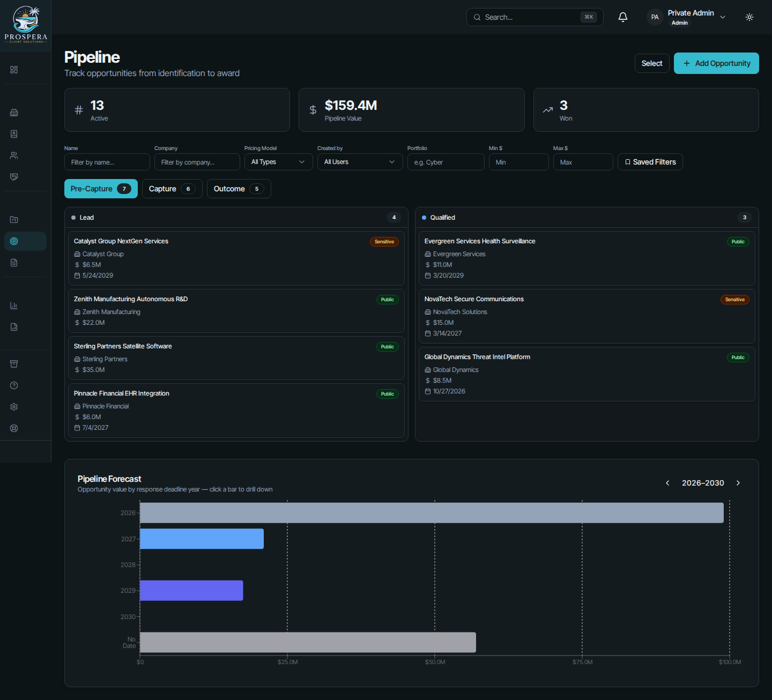Open the settings gear icon in sidebar
Viewport: 772px width, 700px height.
[x=14, y=407]
